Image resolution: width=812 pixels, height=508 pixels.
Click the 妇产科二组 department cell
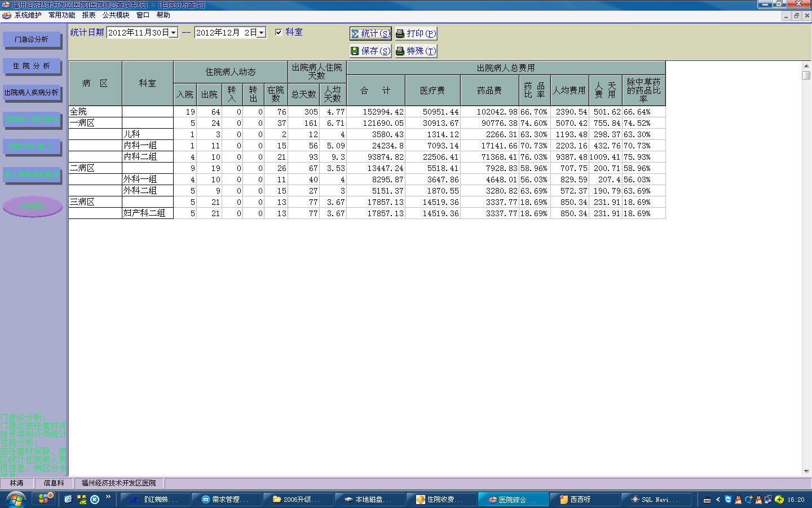point(148,213)
